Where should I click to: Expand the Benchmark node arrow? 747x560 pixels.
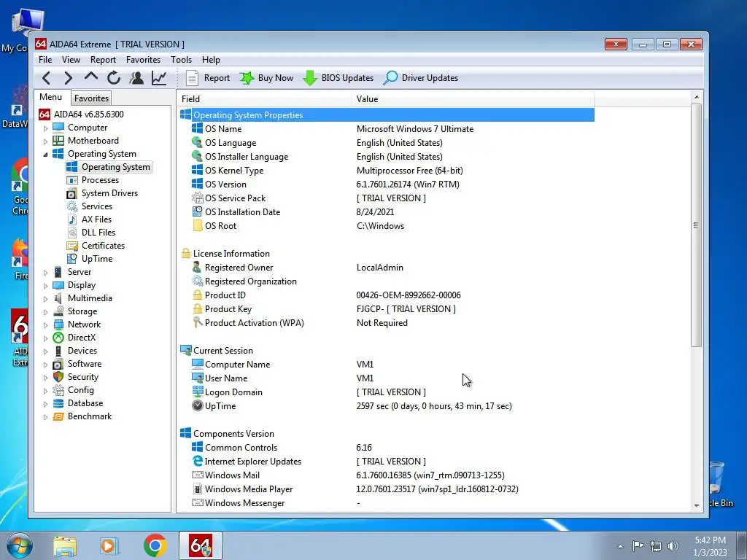[45, 416]
